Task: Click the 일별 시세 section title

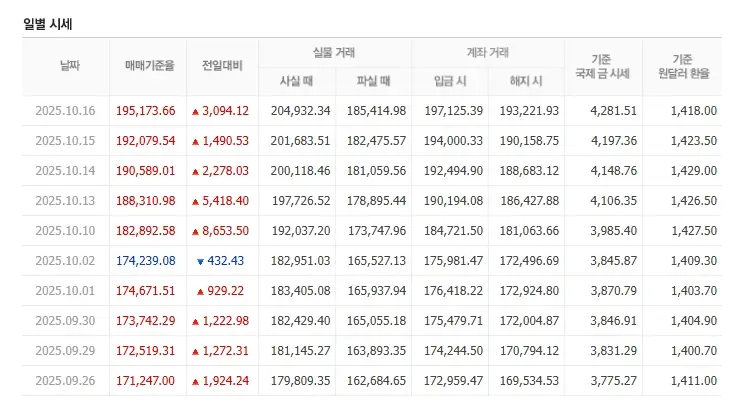Action: [48, 23]
